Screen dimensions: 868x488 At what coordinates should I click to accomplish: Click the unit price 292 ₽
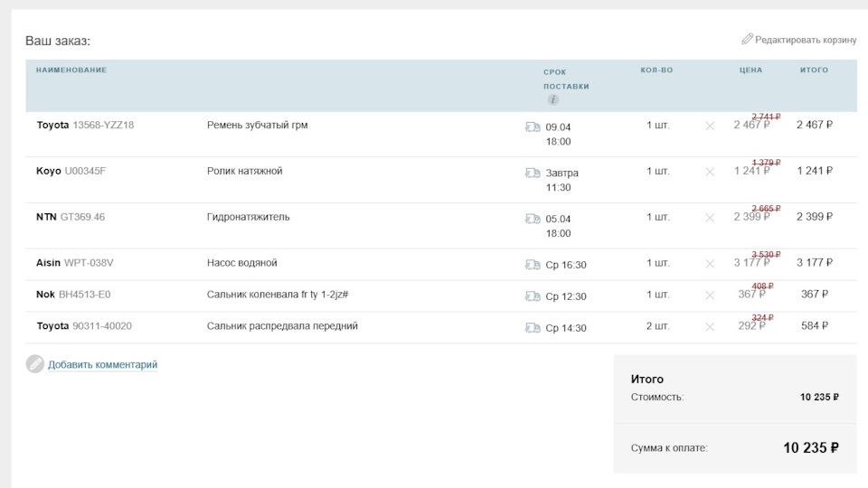click(x=751, y=326)
